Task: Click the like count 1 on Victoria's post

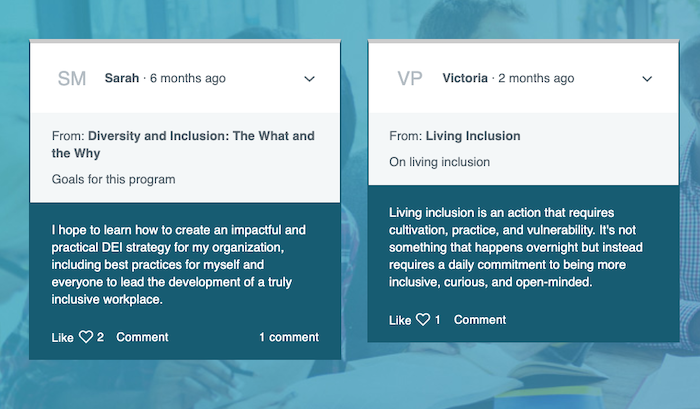Action: (x=438, y=320)
